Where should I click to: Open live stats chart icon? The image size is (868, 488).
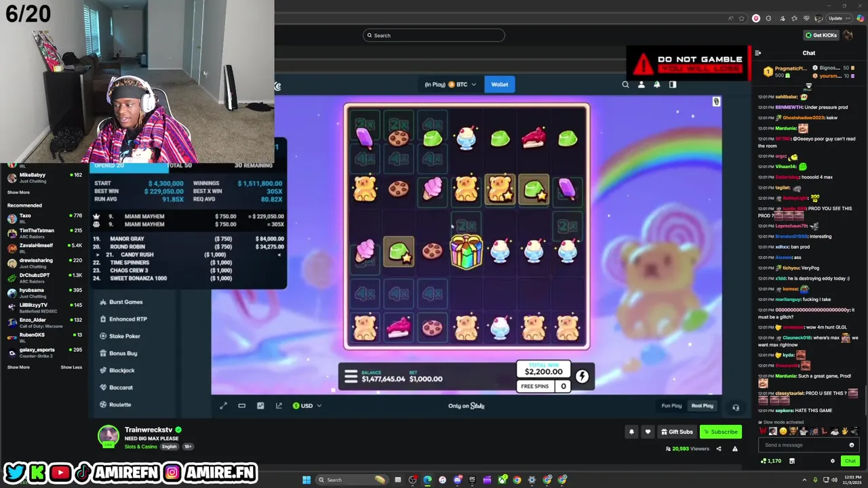pyautogui.click(x=260, y=406)
